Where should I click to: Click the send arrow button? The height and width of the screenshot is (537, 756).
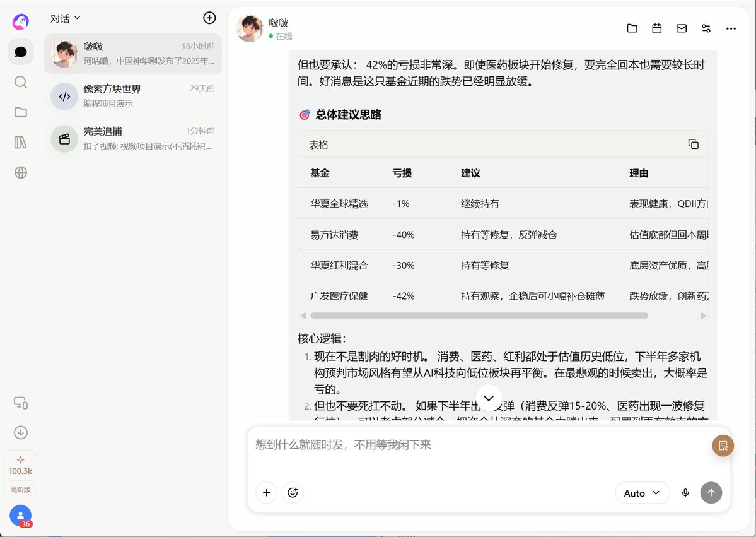[711, 493]
